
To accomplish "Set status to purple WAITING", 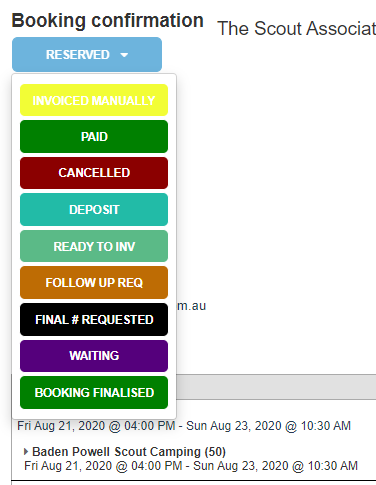I will (94, 356).
